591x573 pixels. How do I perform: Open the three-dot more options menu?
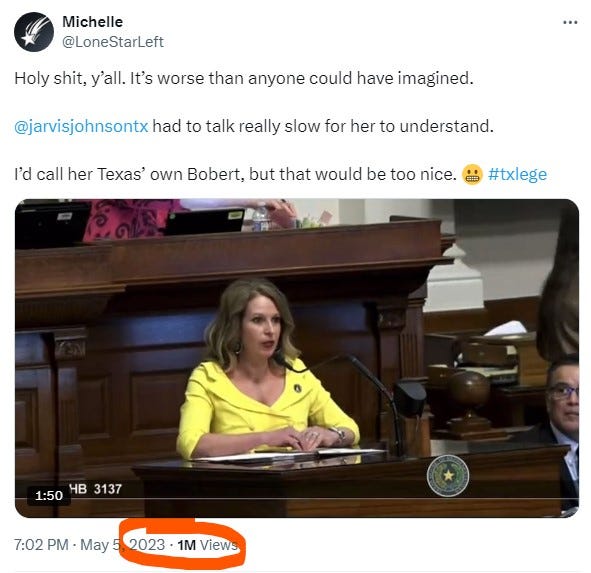[570, 23]
